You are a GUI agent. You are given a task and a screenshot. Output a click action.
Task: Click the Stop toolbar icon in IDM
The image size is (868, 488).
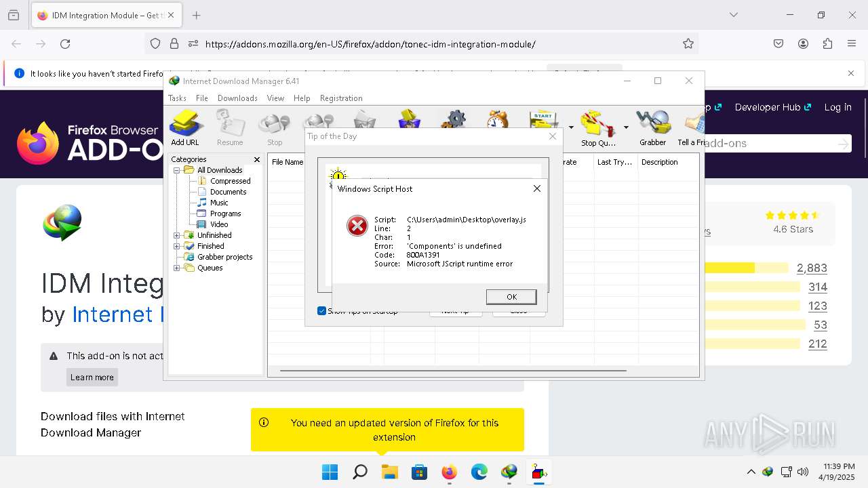click(x=275, y=127)
